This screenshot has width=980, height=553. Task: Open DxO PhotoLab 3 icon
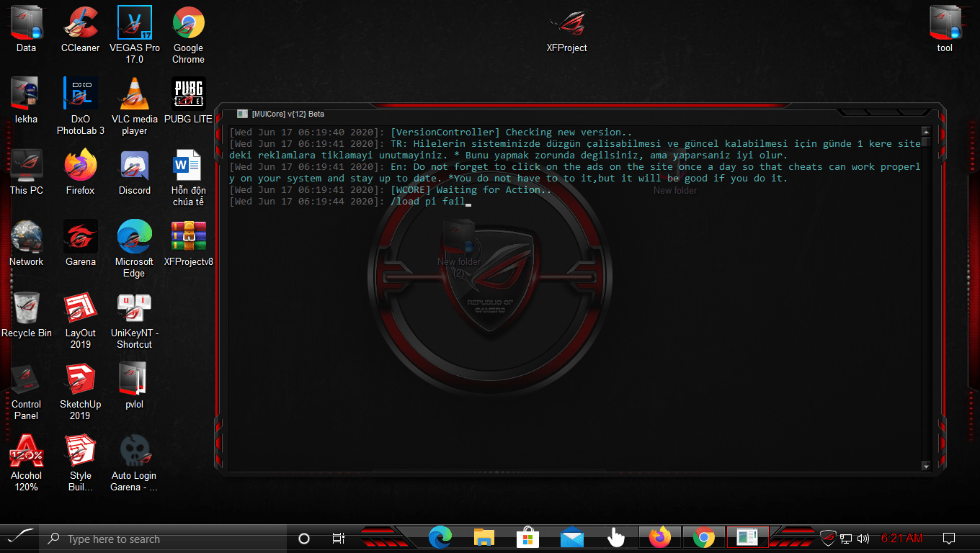click(80, 107)
